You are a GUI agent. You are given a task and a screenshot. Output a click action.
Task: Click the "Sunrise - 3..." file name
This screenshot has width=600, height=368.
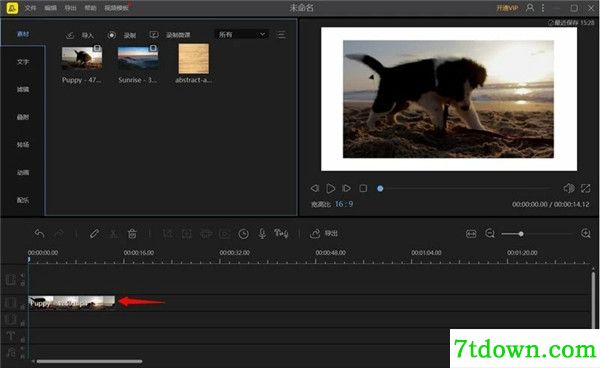137,80
